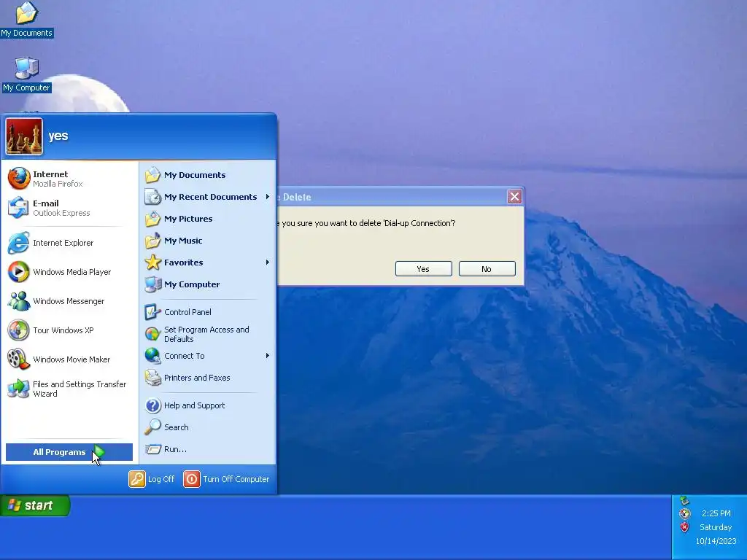Screen dimensions: 747x560
Task: Open the Printers and Faxes icon
Action: [x=152, y=378]
